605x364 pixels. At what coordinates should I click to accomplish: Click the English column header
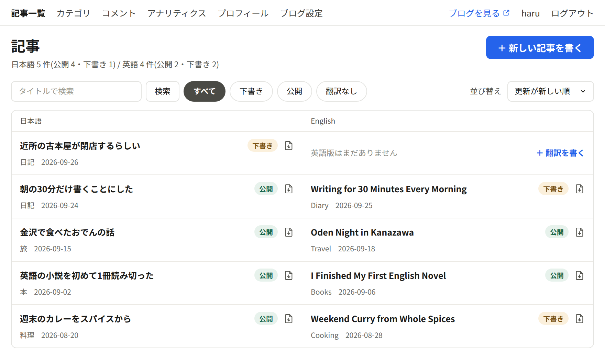click(323, 121)
